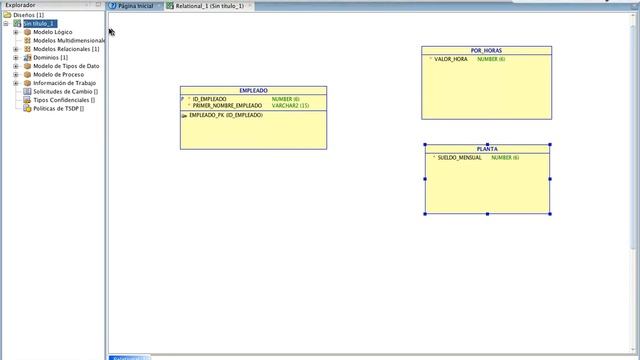Click the Explorador panel title
Image resolution: width=640 pixels, height=360 pixels.
click(x=20, y=5)
